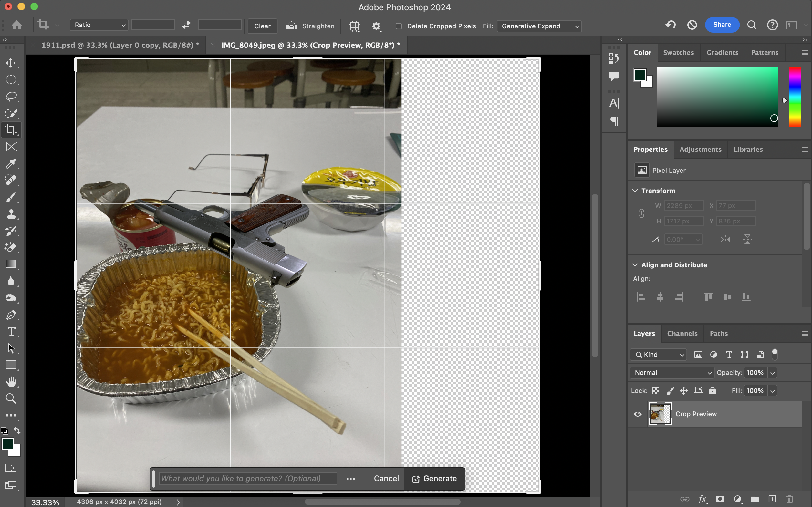Viewport: 812px width, 507px height.
Task: Enable Delete Cropped Pixels checkbox
Action: tap(399, 26)
